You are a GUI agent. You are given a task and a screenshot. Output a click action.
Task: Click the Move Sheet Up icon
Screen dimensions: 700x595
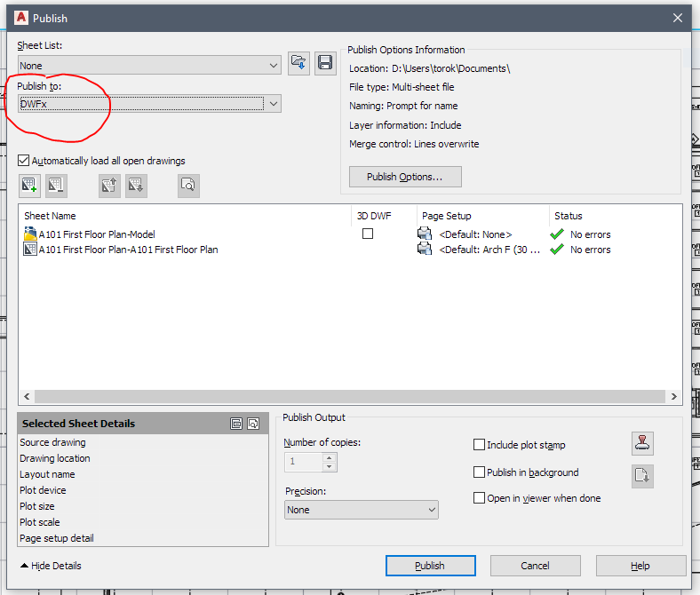[109, 186]
